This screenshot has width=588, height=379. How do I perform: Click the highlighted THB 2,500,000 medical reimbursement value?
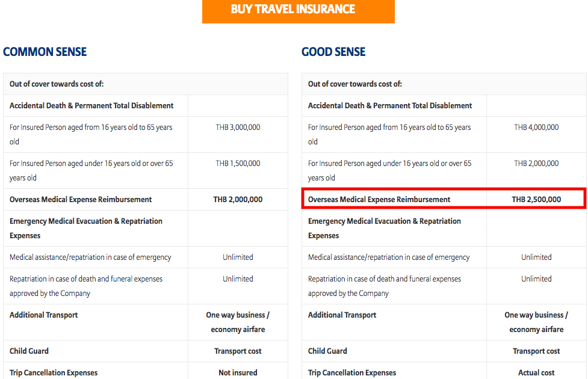536,200
